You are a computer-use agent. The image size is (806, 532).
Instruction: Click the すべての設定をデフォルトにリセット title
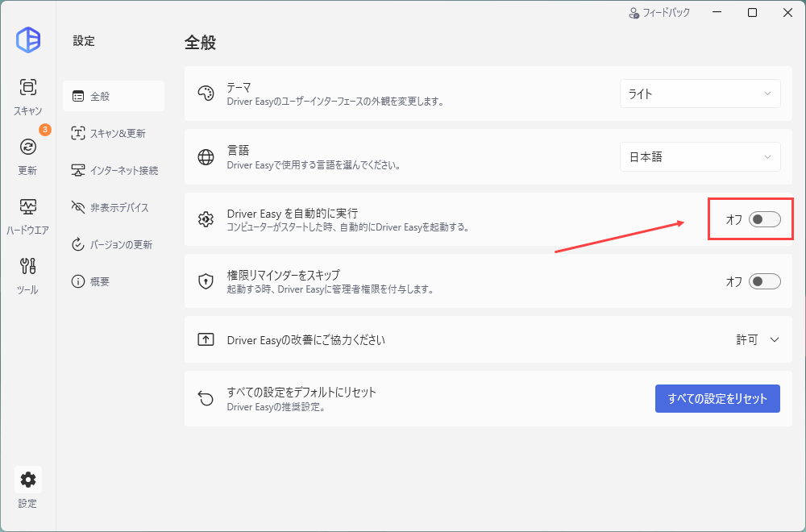click(301, 393)
